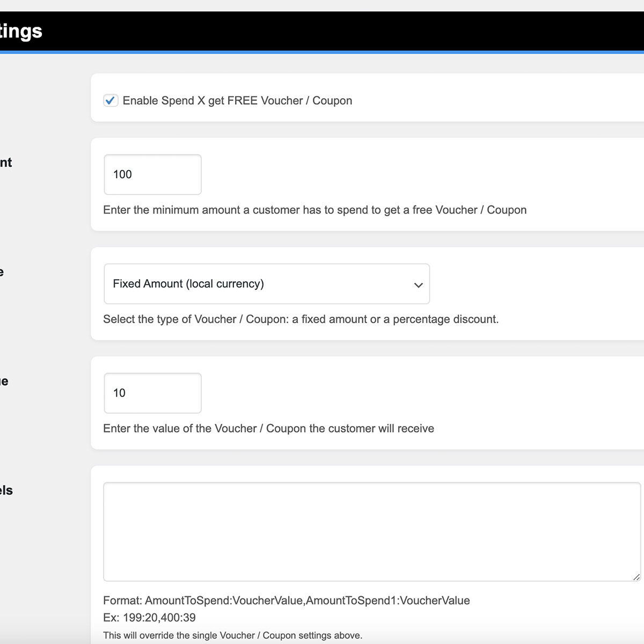Click the chevron arrow on the voucher type select
This screenshot has height=644, width=644.
pos(418,285)
